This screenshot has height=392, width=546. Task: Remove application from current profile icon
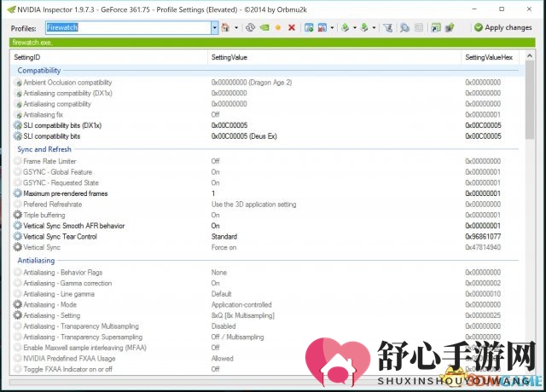(x=322, y=27)
